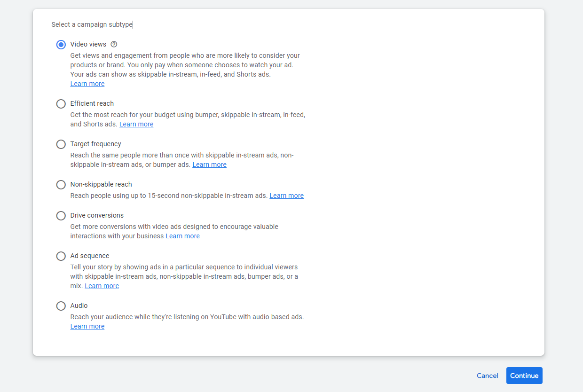Select the Video views radio button
Screen dimensions: 583x392
[61, 45]
